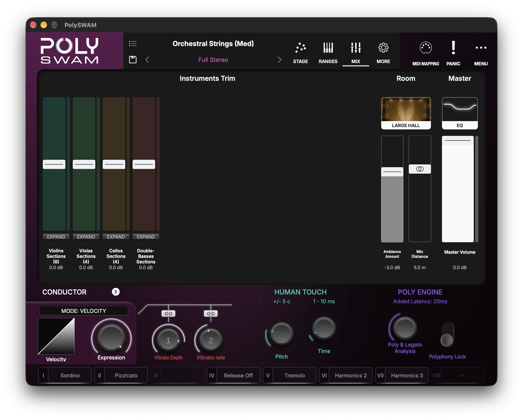Select the MIX tab
This screenshot has width=523, height=420.
[356, 53]
